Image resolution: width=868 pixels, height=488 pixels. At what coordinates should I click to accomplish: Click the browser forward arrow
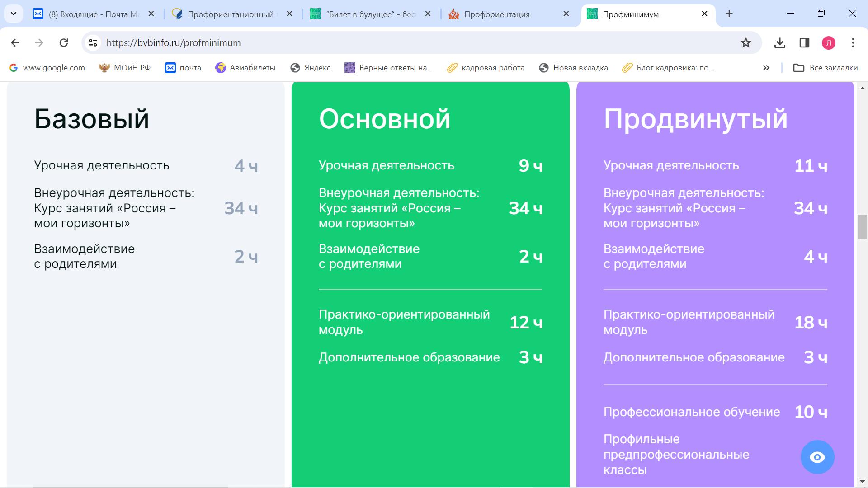pos(39,43)
